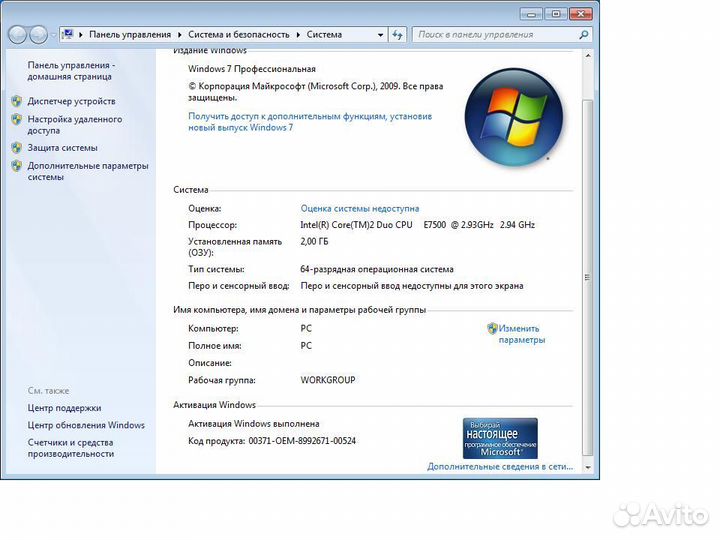Open recent pages dropdown beside navigation arrows

pos(53,35)
